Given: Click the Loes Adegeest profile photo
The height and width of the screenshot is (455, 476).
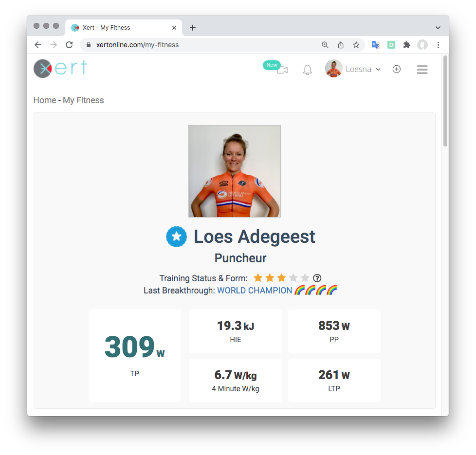Looking at the screenshot, I should pos(235,171).
